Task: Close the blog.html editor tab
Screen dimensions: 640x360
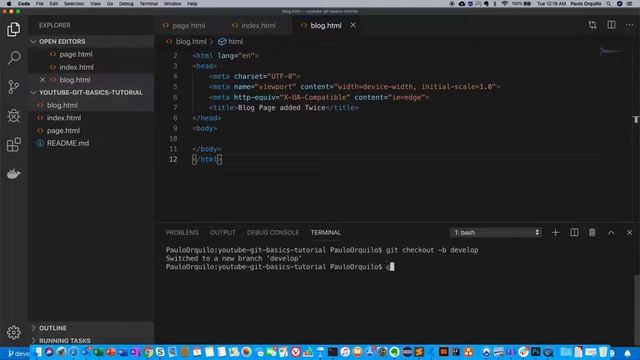Action: [x=353, y=25]
